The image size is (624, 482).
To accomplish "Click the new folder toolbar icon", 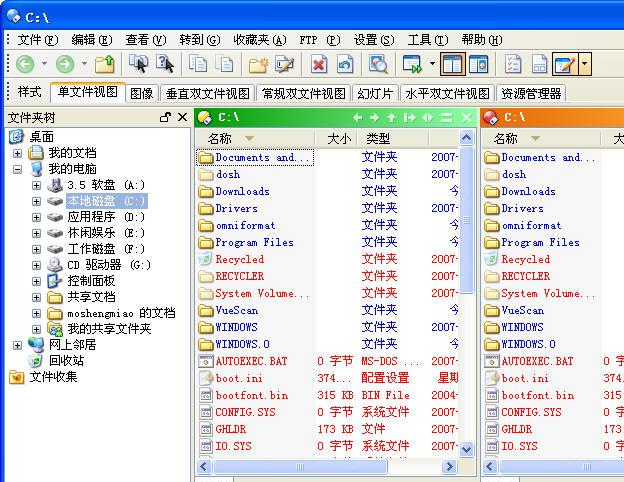I will (x=258, y=64).
